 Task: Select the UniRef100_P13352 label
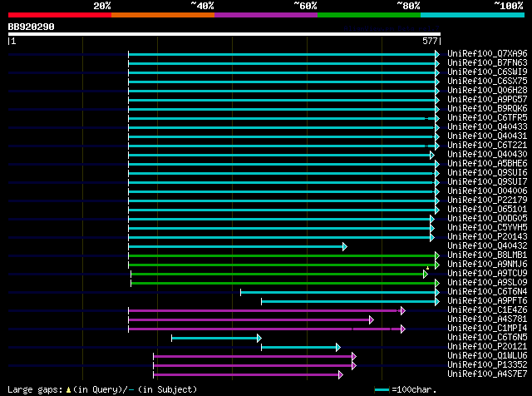click(487, 365)
